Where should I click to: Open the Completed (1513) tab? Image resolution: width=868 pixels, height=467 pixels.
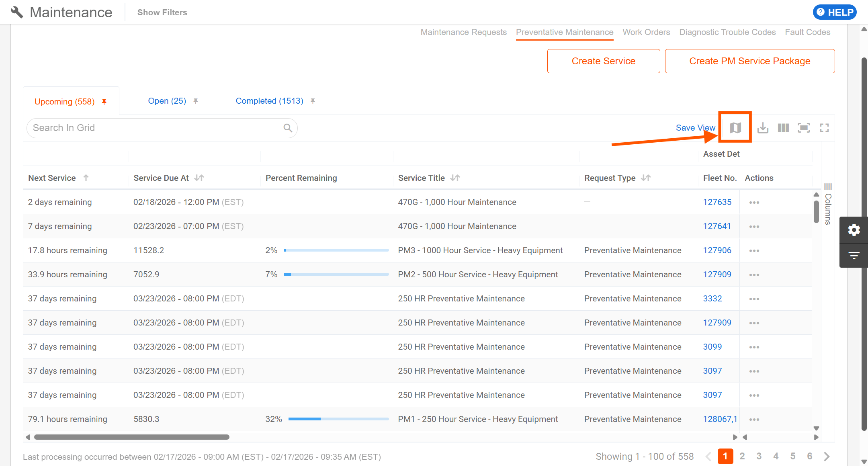(269, 101)
